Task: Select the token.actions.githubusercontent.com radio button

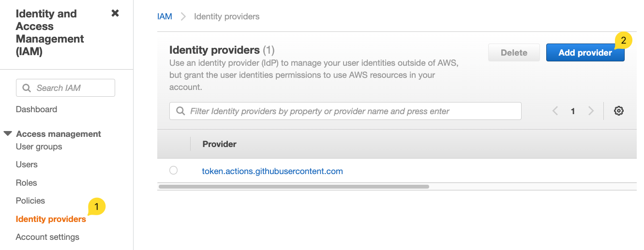Action: point(174,170)
